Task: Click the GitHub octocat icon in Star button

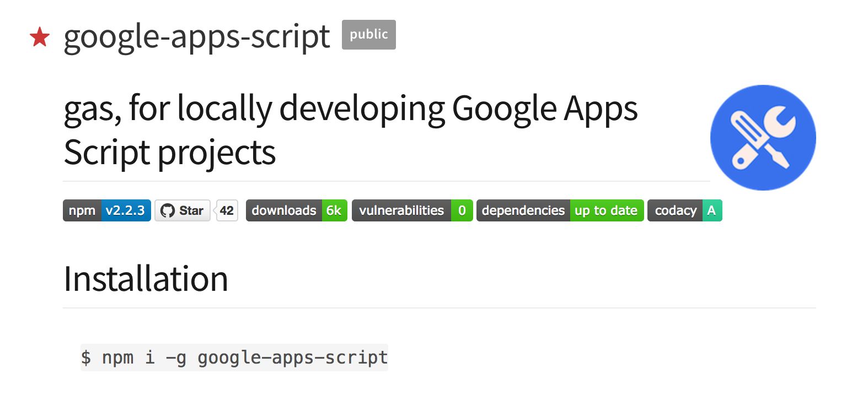Action: tap(167, 210)
